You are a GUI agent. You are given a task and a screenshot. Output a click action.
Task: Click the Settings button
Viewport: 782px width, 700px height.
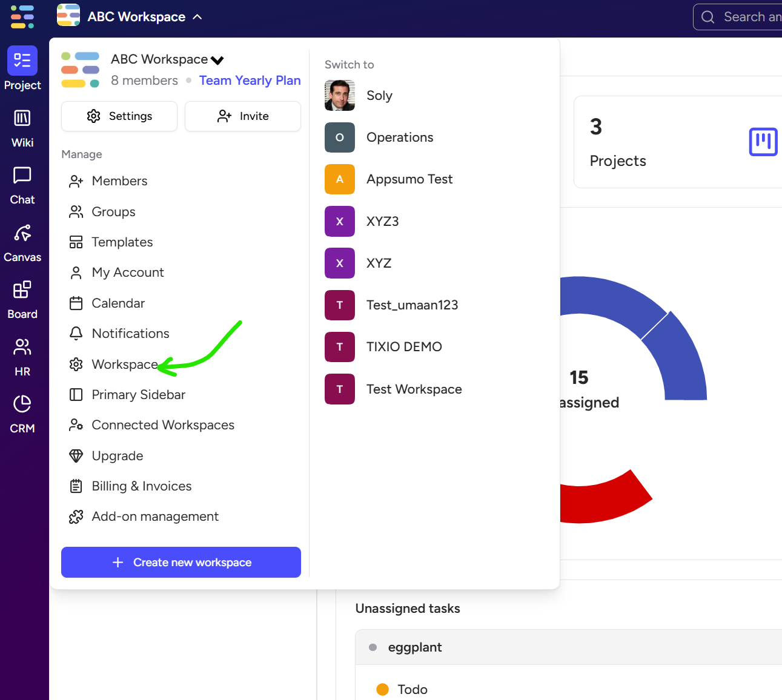[x=119, y=116]
